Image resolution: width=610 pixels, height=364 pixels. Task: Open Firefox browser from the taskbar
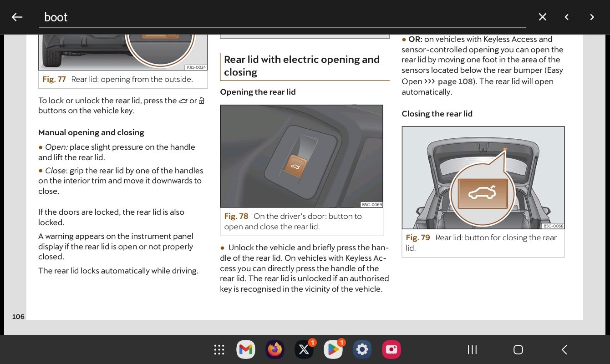click(274, 349)
